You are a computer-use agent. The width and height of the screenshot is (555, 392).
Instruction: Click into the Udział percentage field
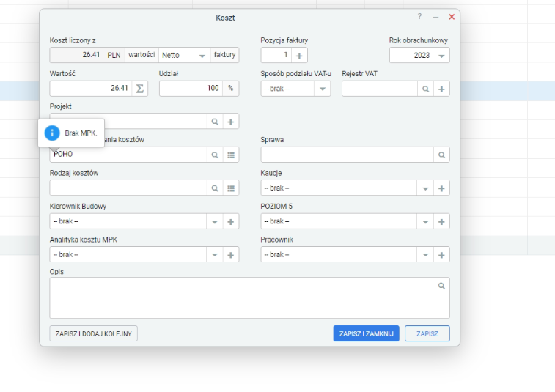click(191, 89)
